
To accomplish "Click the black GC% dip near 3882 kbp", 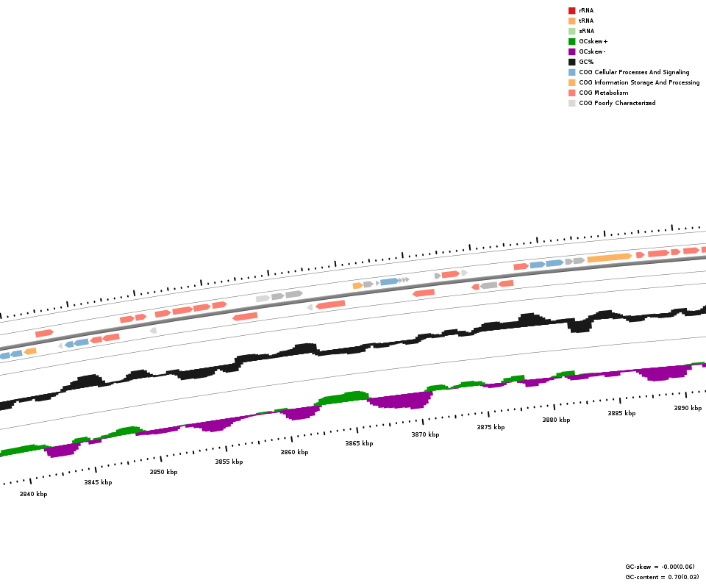I will (580, 326).
